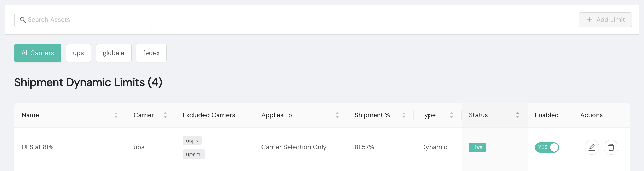
Task: Filter limits by ups carrier
Action: click(78, 53)
